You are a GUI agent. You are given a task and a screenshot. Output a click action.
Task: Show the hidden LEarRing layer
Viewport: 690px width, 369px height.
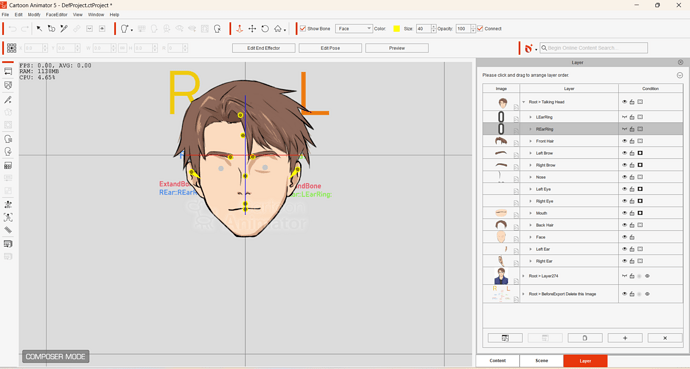click(624, 117)
